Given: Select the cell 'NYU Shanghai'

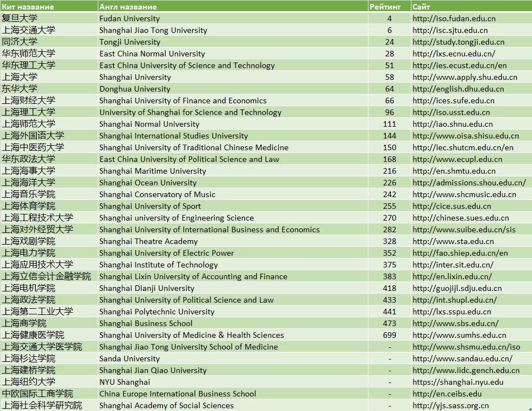Looking at the screenshot, I should point(233,382).
